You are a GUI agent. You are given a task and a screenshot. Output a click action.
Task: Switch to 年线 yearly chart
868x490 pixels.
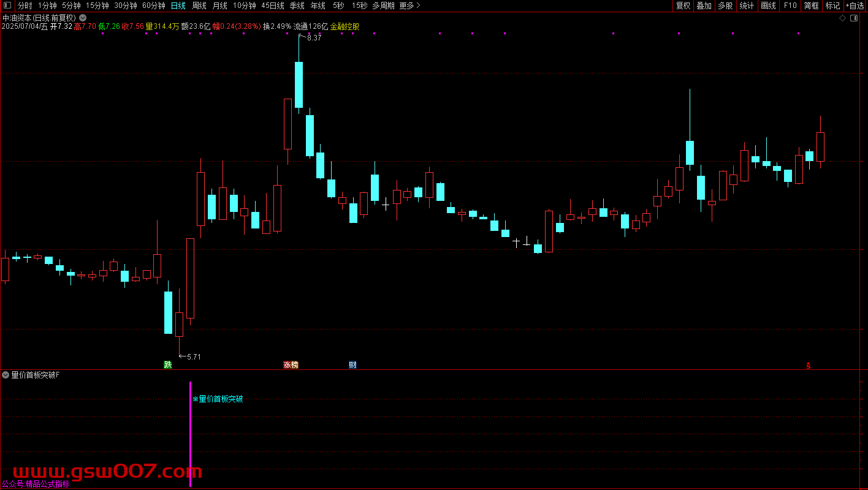tap(318, 6)
